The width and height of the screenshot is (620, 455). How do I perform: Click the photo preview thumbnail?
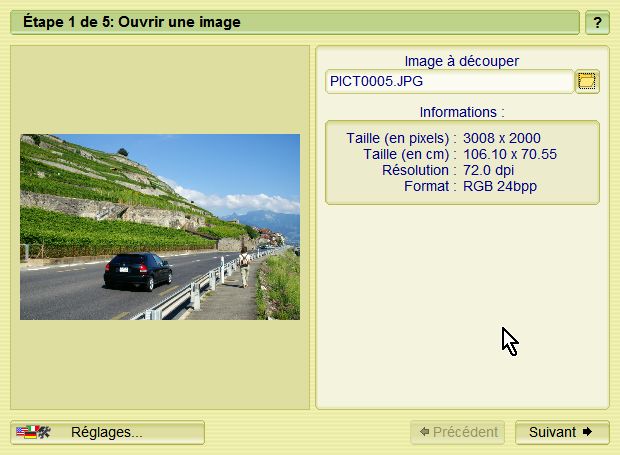160,227
